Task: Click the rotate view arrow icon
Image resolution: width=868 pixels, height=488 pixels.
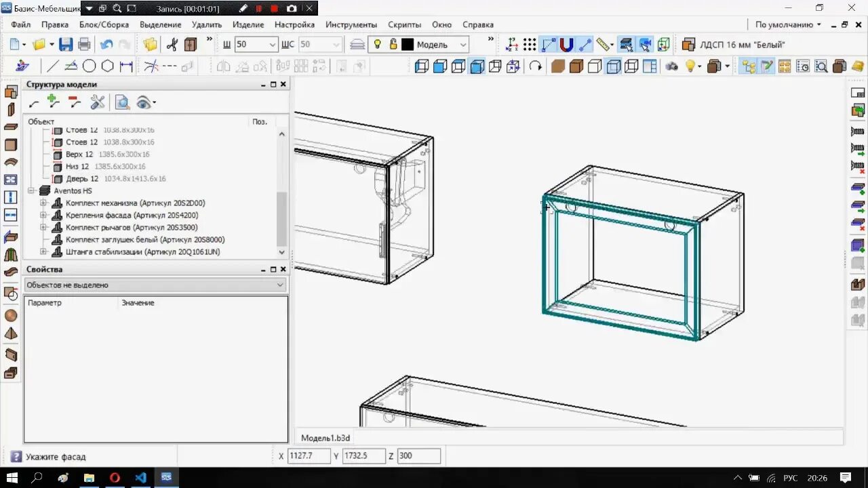Action: (536, 66)
